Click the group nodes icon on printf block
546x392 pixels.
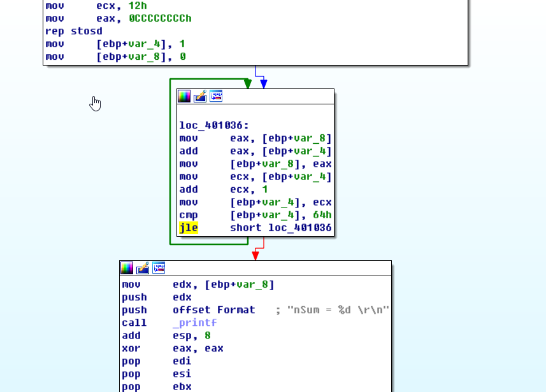pyautogui.click(x=159, y=268)
